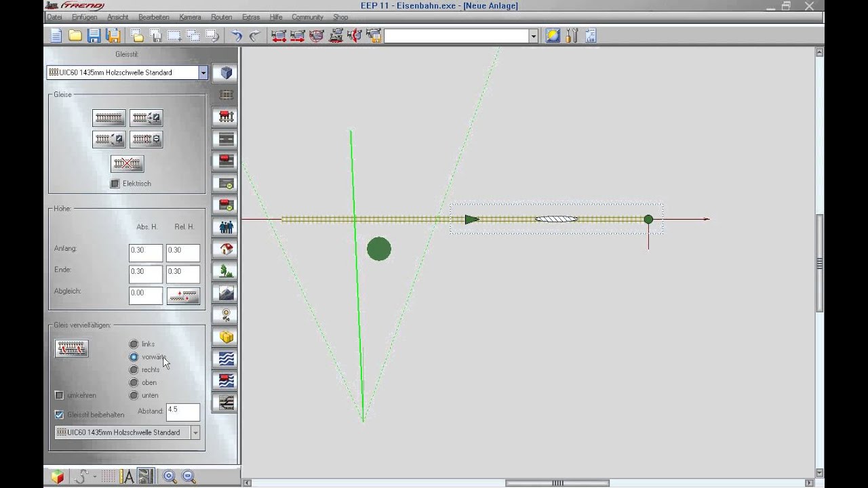Viewport: 868px width, 488px height.
Task: Click the green track end node
Action: [648, 219]
